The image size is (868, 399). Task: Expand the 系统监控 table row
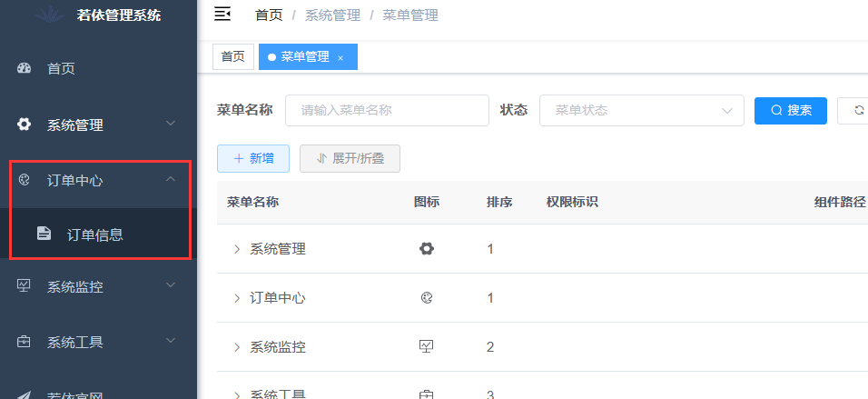pyautogui.click(x=237, y=347)
